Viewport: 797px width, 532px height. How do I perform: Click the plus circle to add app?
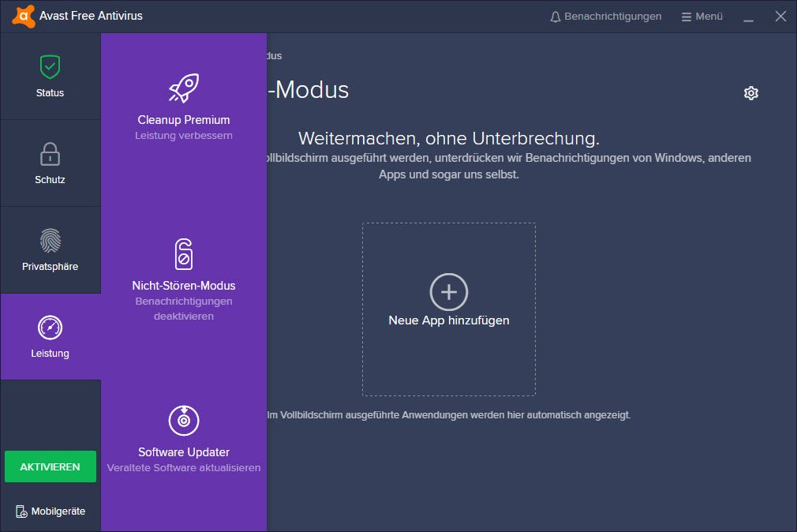pyautogui.click(x=449, y=292)
